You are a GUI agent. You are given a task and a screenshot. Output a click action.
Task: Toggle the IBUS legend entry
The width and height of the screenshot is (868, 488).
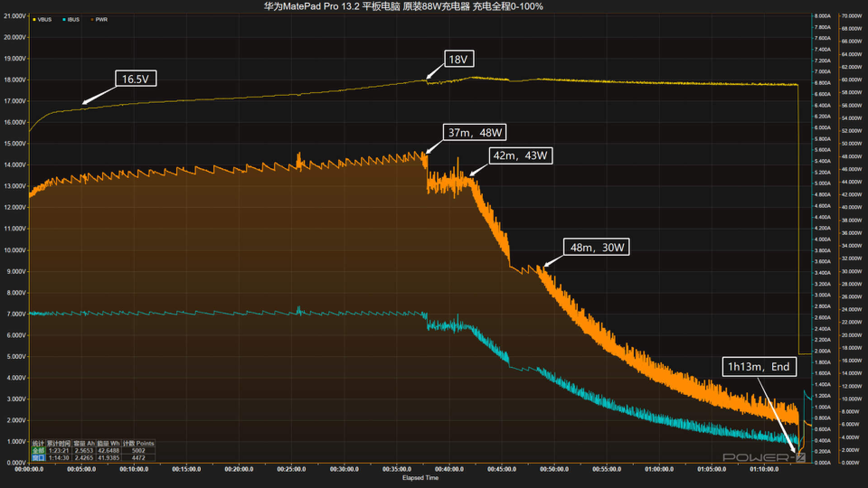[71, 19]
